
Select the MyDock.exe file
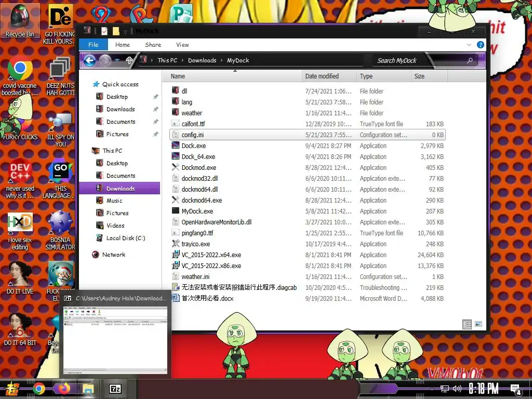tap(308, 211)
